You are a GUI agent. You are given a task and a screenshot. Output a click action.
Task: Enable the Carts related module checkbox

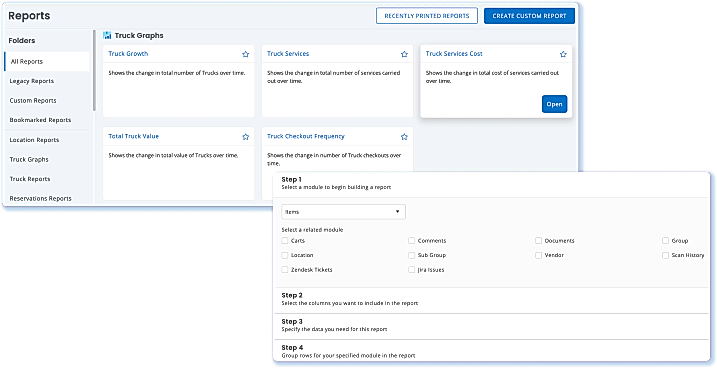point(285,240)
